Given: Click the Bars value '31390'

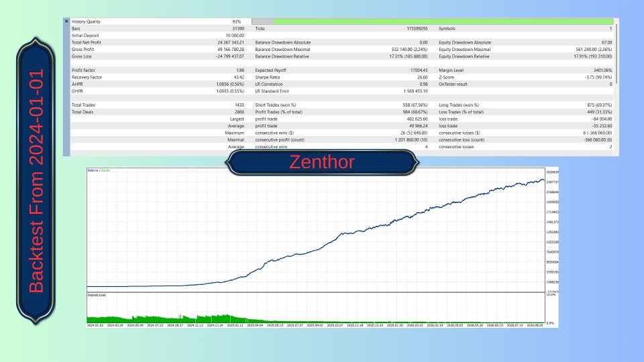Looking at the screenshot, I should (238, 29).
